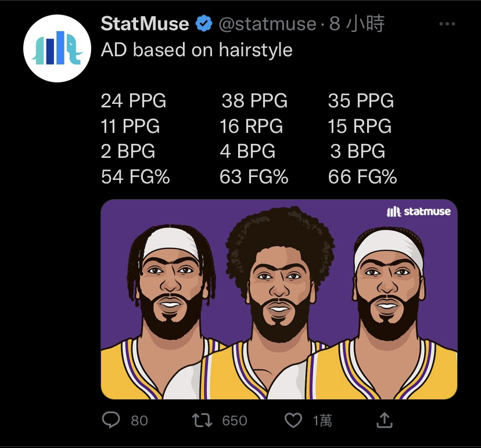Click the tweet text AD based on hairstyle
The height and width of the screenshot is (448, 481).
pos(196,50)
